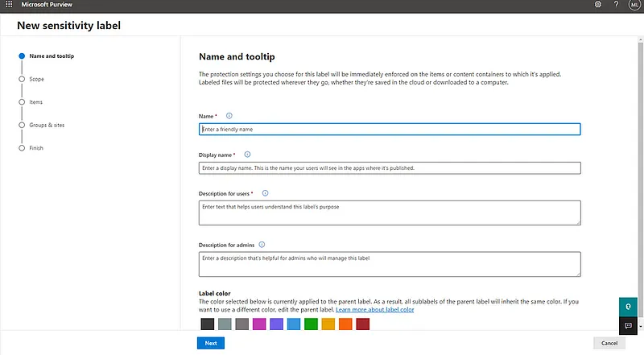Pick the purple label color swatch
The width and height of the screenshot is (644, 355).
pos(276,324)
